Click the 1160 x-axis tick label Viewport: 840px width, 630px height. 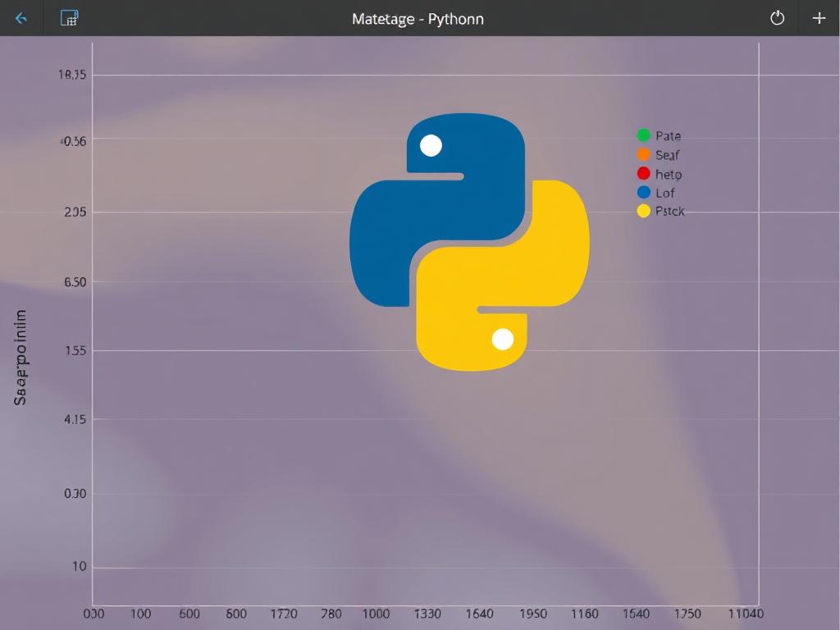pos(584,614)
